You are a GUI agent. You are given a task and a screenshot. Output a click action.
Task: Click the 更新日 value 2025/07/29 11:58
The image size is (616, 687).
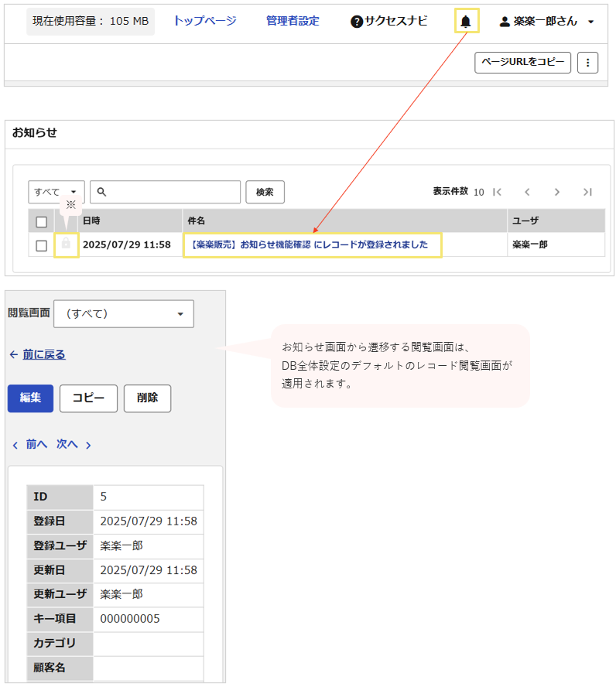[x=149, y=570]
